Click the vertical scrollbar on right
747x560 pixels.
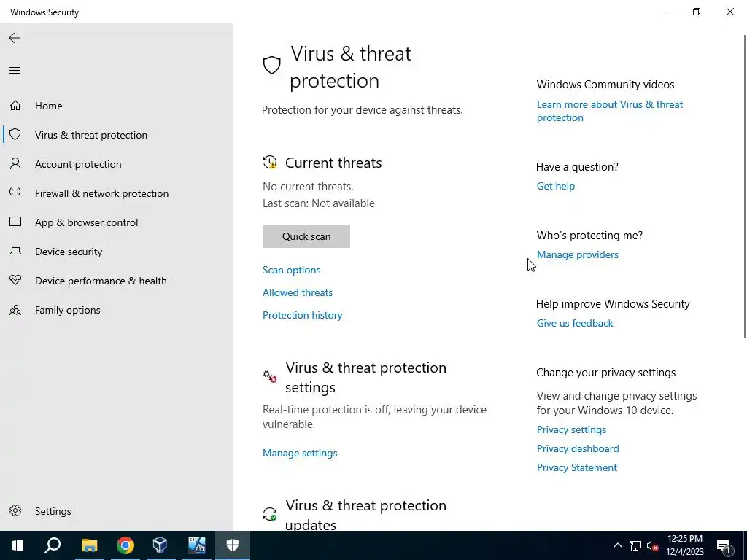[x=745, y=187]
